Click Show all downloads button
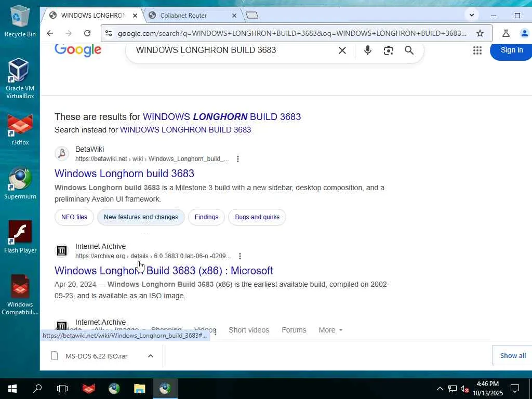Image resolution: width=532 pixels, height=399 pixels. [513, 355]
